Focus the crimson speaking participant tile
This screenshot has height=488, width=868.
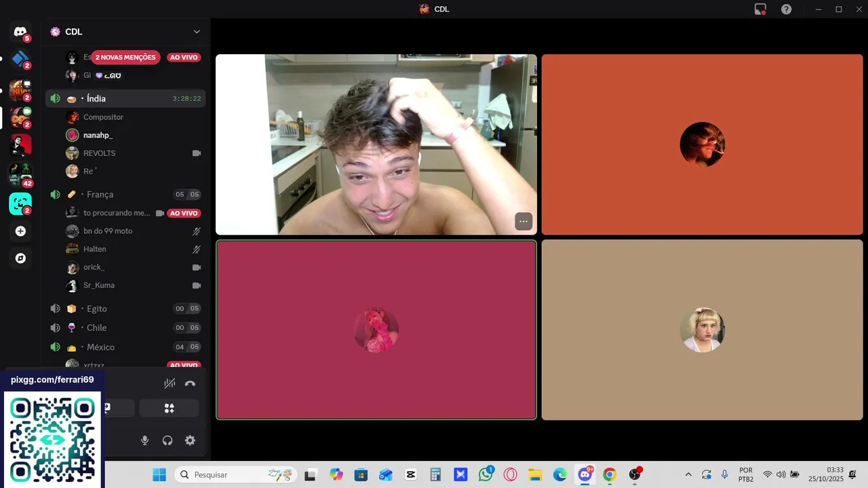click(x=376, y=330)
